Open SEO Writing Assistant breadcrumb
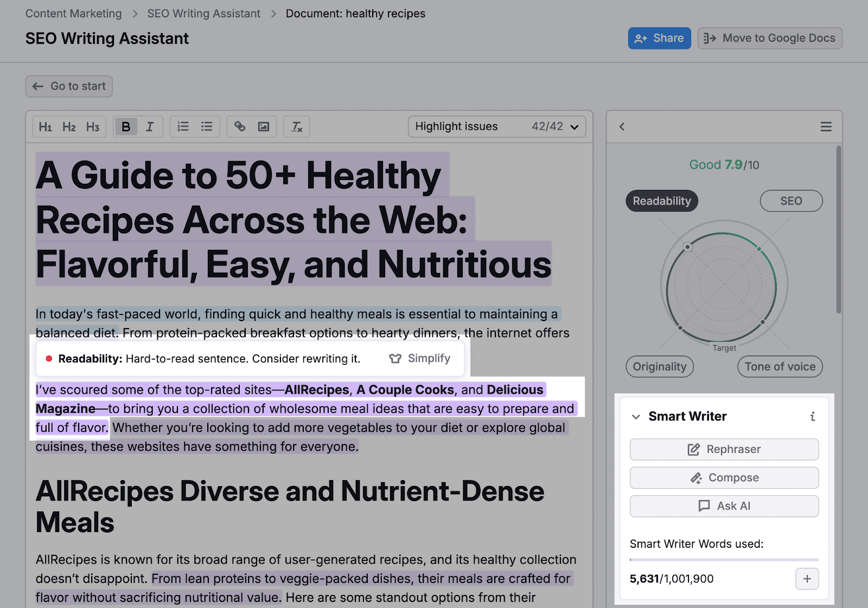 [203, 13]
